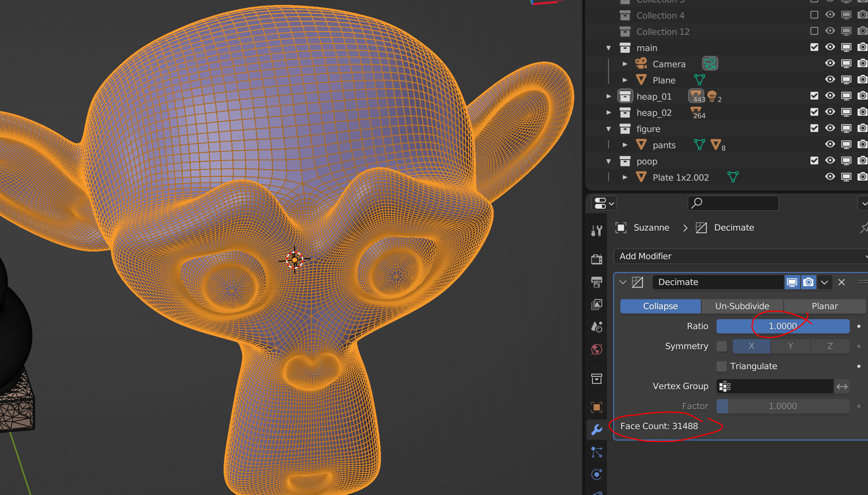Expand the heap_02 collection
The height and width of the screenshot is (495, 868).
609,112
